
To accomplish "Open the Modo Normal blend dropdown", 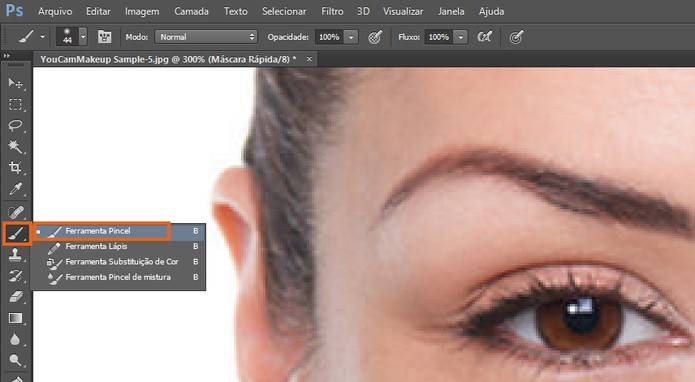I will [x=206, y=37].
